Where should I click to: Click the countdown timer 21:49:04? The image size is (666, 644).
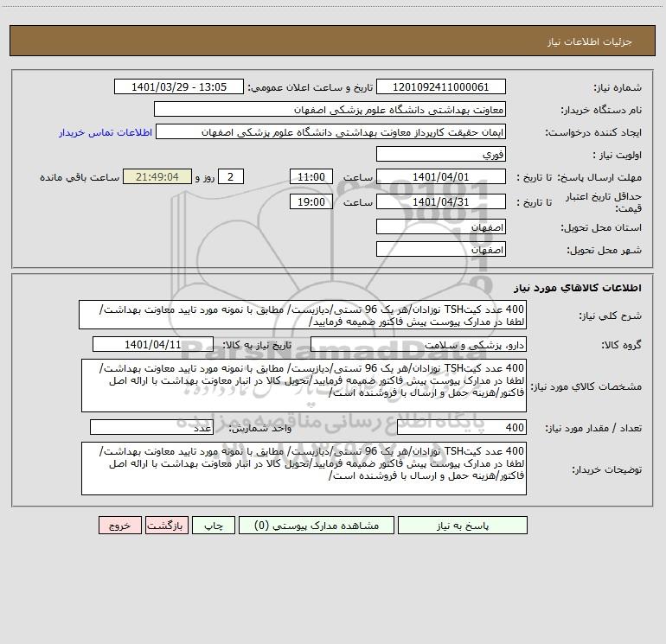(157, 176)
